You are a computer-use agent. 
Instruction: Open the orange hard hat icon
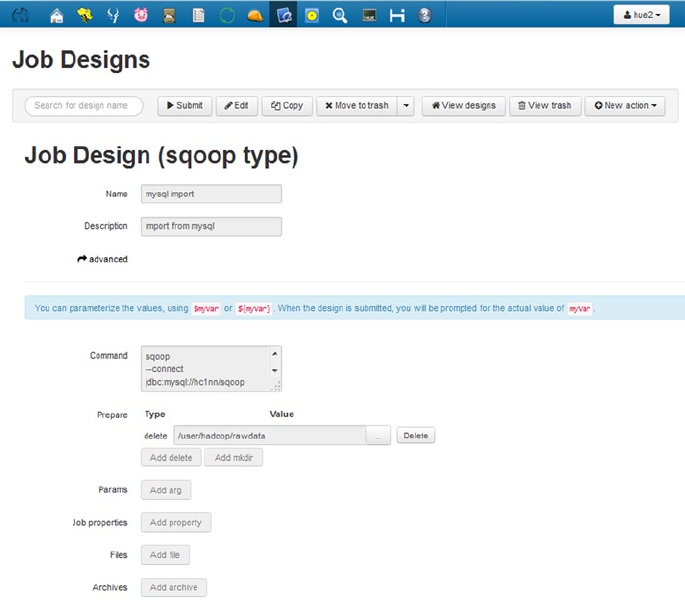point(255,16)
